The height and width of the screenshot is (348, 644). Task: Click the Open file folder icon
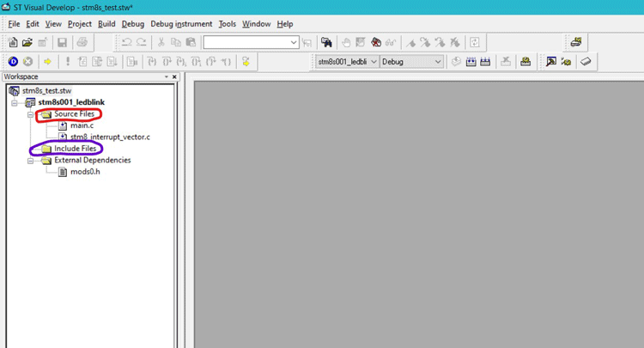(x=27, y=42)
